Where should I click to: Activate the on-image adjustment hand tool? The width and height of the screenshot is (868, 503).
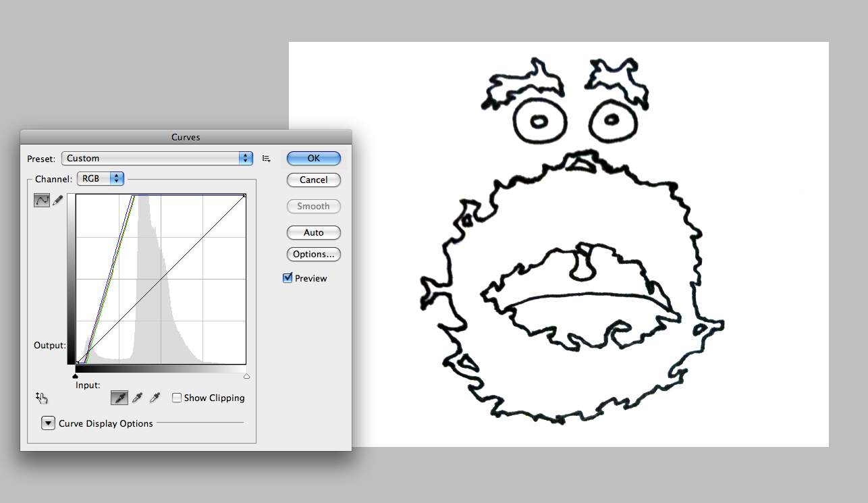point(42,398)
